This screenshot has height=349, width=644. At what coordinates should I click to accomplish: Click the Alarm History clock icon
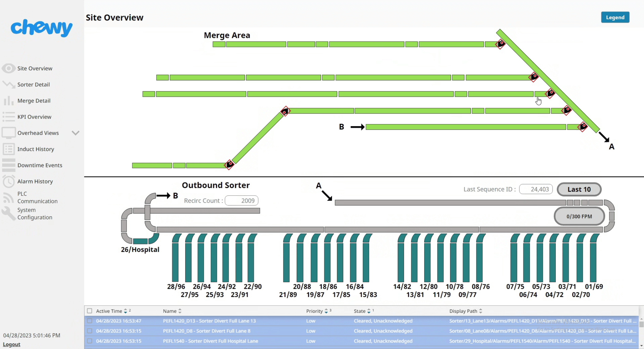9,181
